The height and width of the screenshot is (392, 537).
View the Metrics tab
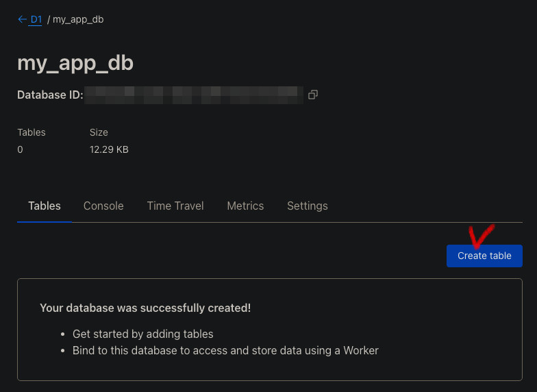(245, 206)
